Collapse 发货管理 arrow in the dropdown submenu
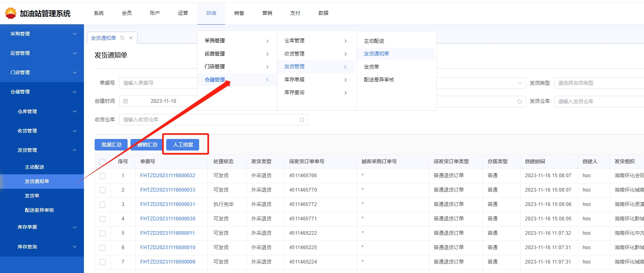This screenshot has width=644, height=273. 345,67
